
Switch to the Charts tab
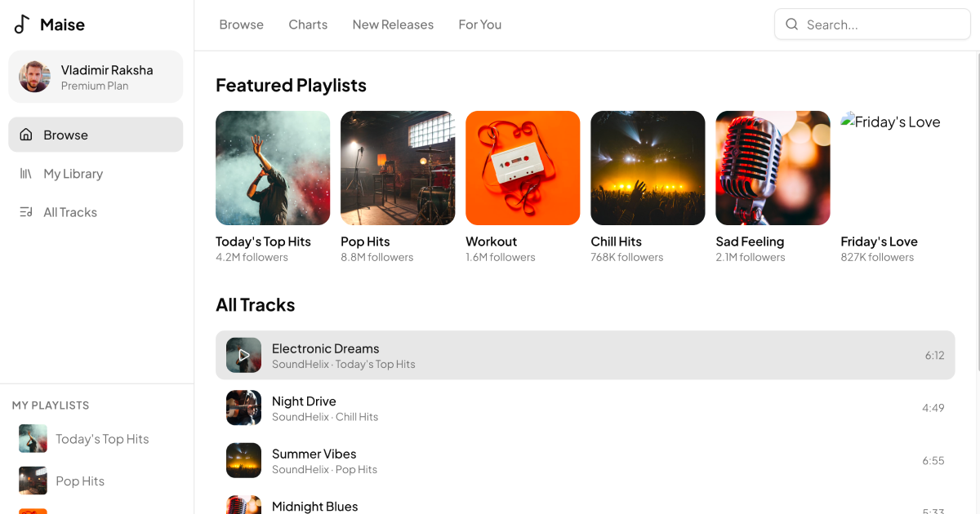pos(308,24)
